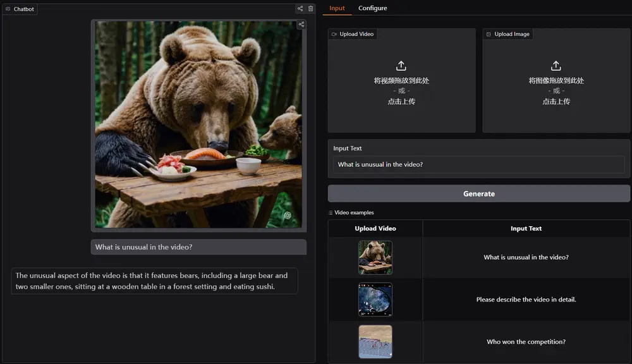Viewport: 632px width, 364px height.
Task: Select the competition video example thumbnail
Action: tap(375, 342)
